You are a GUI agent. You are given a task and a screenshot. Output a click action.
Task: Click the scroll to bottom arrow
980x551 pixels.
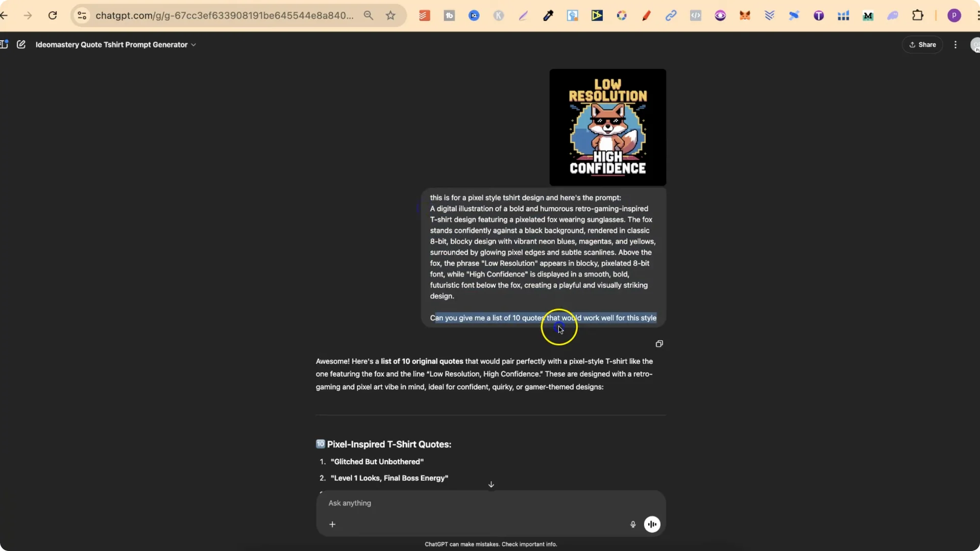pos(491,484)
